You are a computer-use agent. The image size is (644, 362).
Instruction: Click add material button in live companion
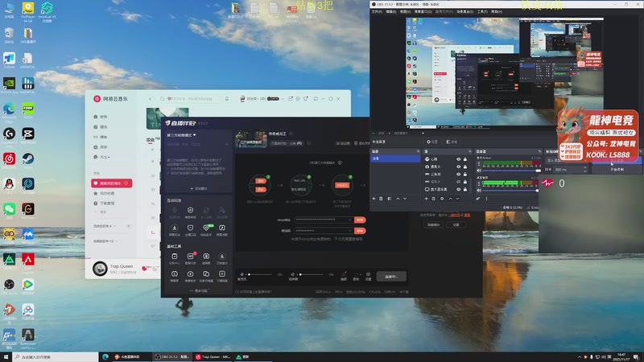pos(199,189)
